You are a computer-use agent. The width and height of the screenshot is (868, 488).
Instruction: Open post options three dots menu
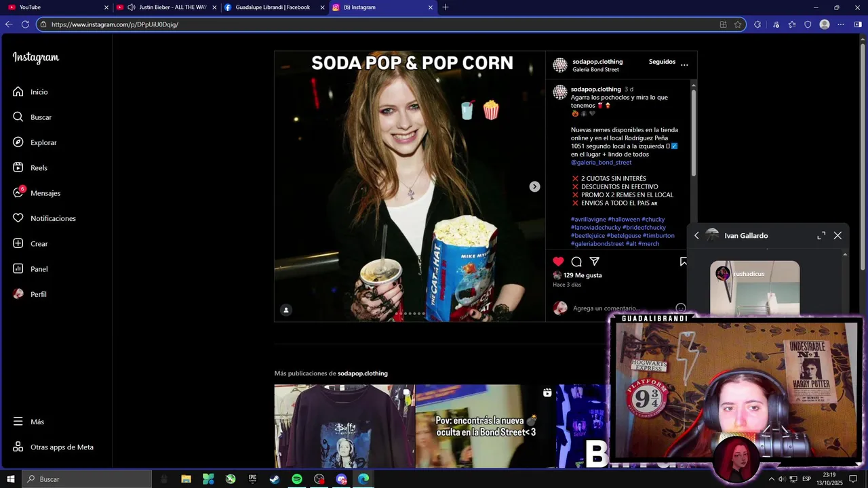pos(684,65)
